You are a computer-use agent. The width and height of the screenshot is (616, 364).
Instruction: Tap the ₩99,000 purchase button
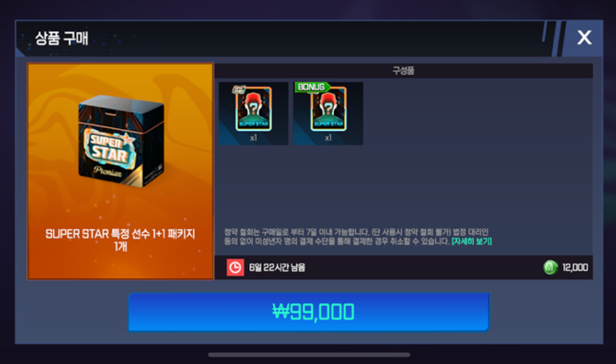[x=309, y=312]
